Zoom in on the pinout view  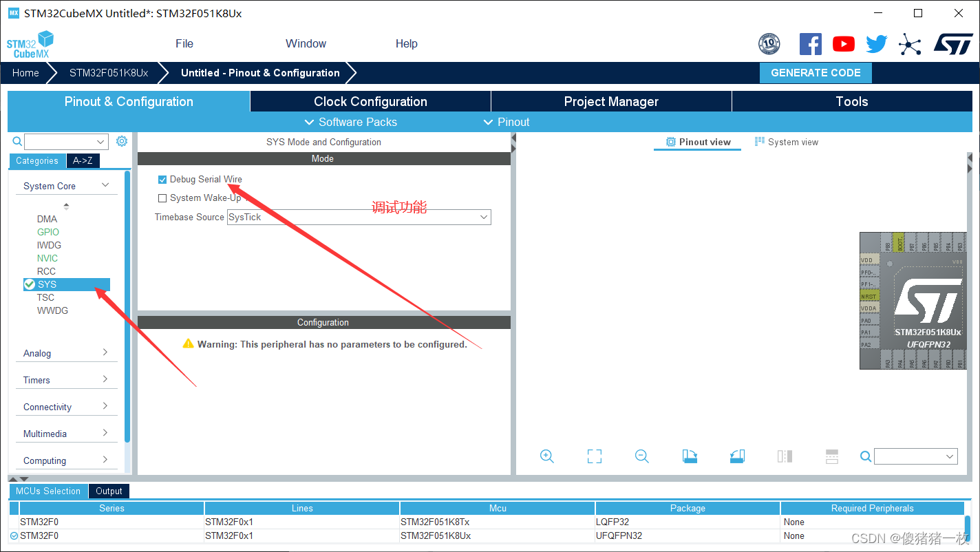point(547,456)
